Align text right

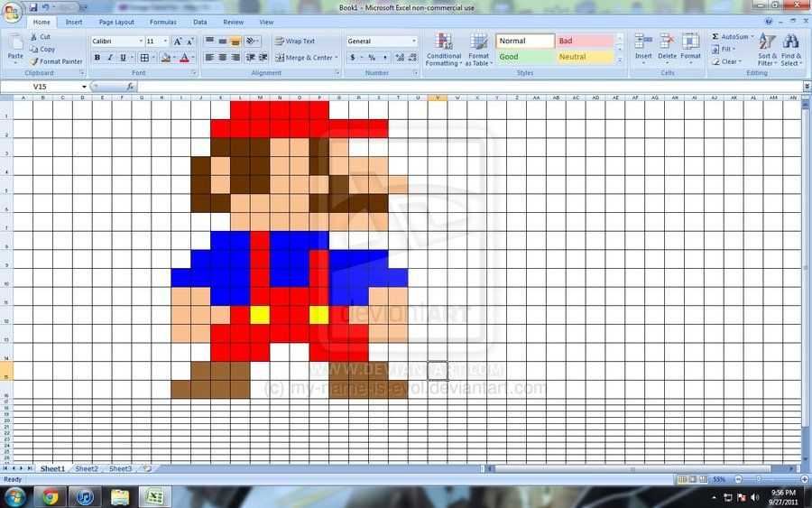click(x=235, y=58)
